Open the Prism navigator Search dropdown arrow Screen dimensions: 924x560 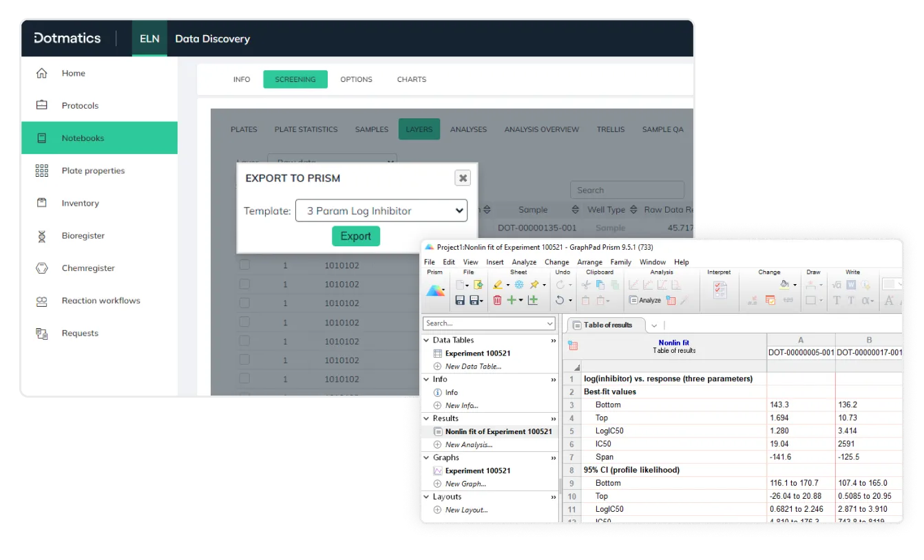click(x=549, y=323)
